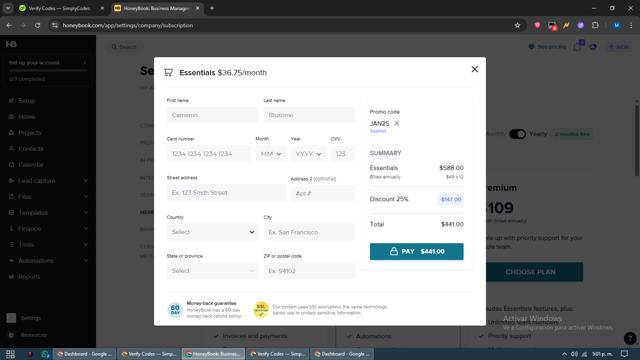The width and height of the screenshot is (640, 360).
Task: Focus the City field
Action: click(x=309, y=232)
